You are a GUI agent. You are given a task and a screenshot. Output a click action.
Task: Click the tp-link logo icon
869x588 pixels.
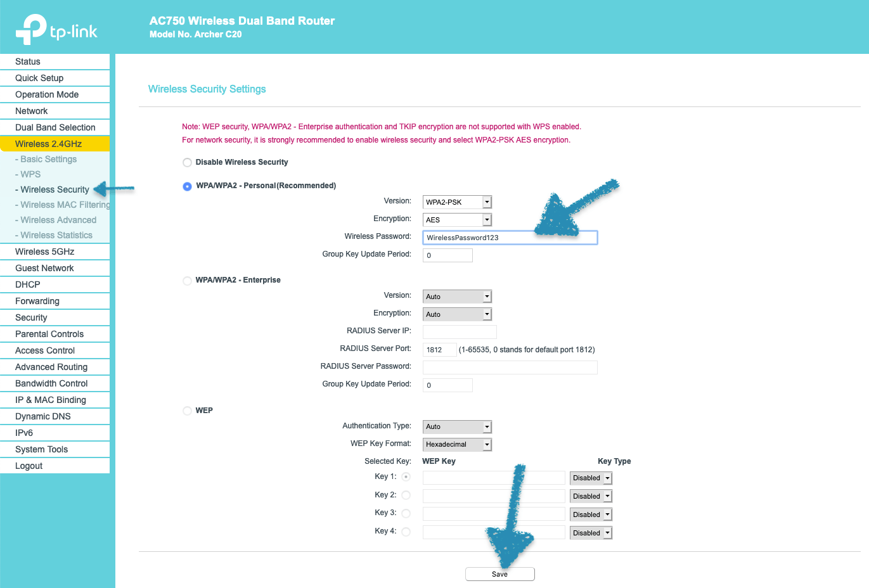point(31,29)
